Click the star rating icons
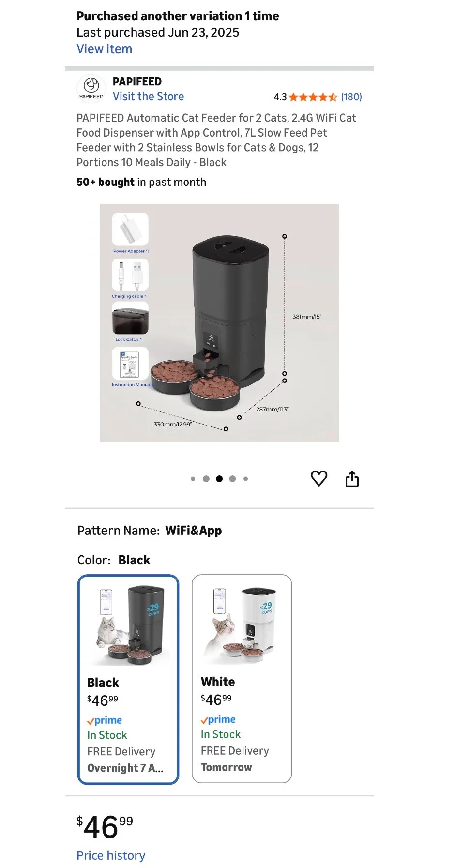The height and width of the screenshot is (868, 455). (x=313, y=97)
